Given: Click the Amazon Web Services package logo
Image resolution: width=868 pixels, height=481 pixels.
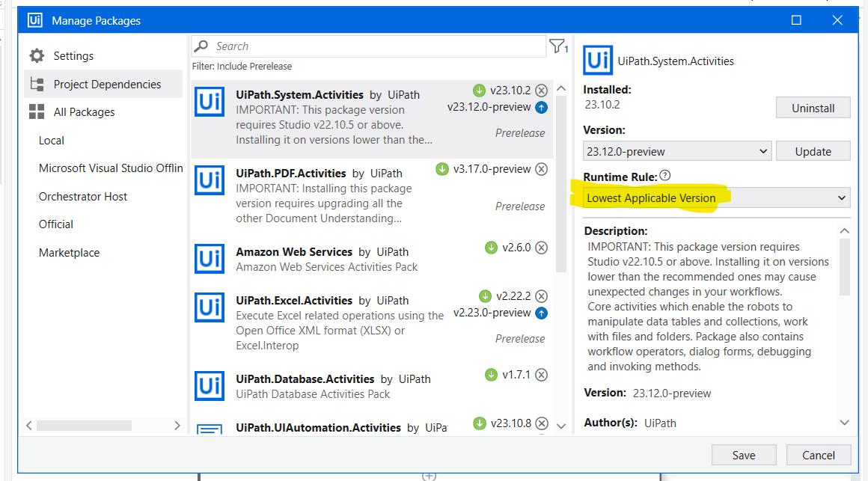Looking at the screenshot, I should [210, 259].
